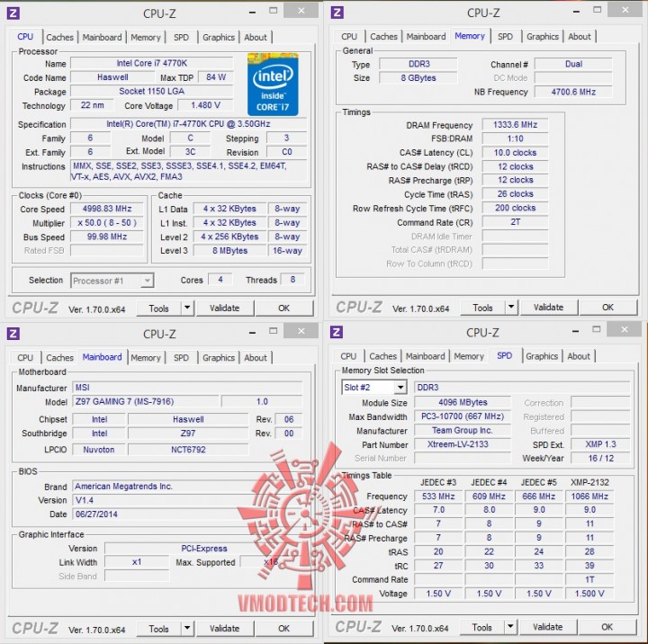
Task: Click the Module Size 4096 MBytes field
Action: click(x=463, y=402)
